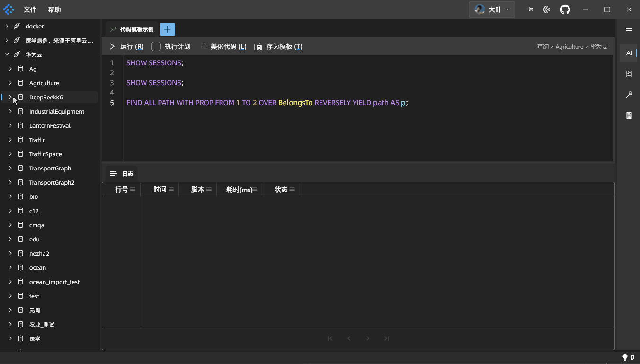This screenshot has width=640, height=364.
Task: Go to next log page
Action: [x=368, y=338]
